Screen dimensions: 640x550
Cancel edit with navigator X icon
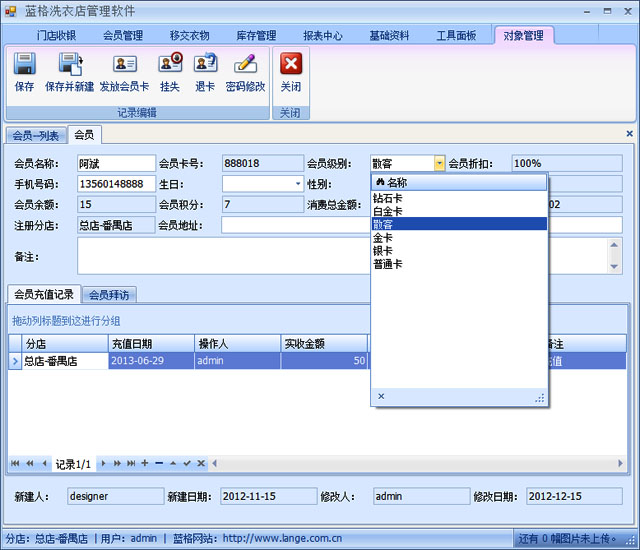(x=201, y=463)
